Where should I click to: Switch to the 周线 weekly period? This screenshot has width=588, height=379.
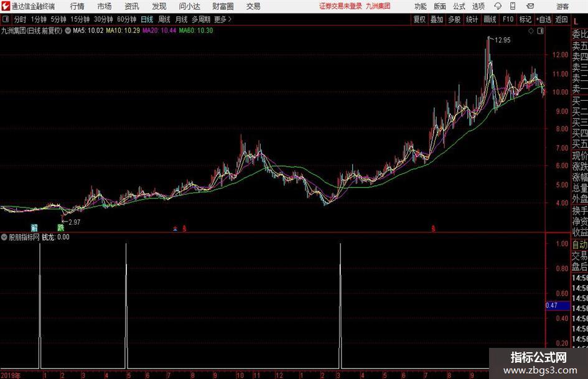click(x=164, y=19)
